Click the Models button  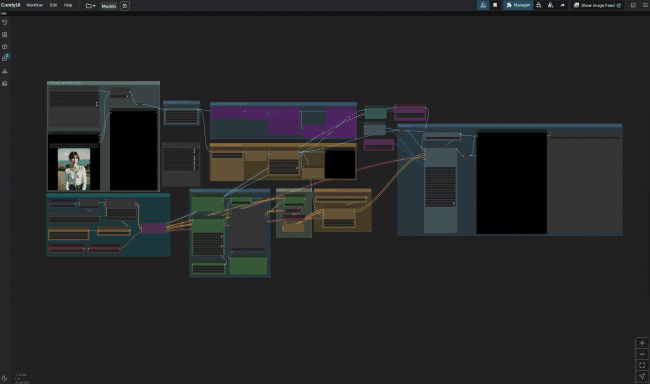coord(109,6)
